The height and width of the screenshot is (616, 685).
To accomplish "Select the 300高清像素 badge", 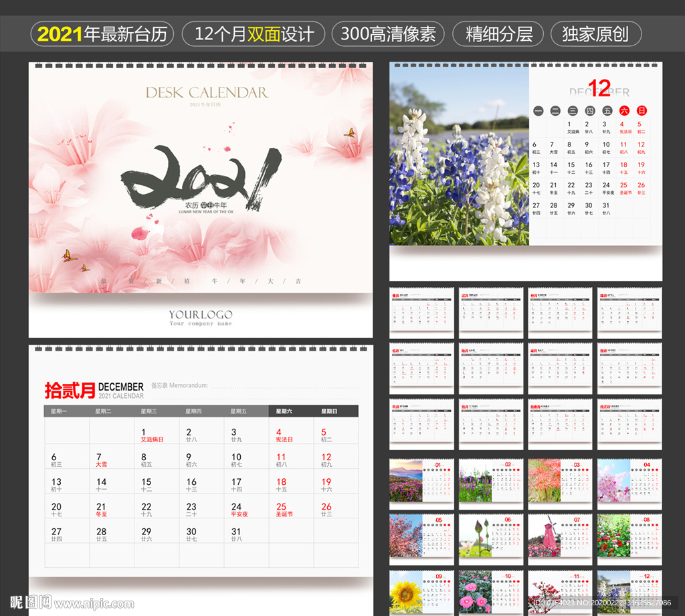I will point(388,34).
